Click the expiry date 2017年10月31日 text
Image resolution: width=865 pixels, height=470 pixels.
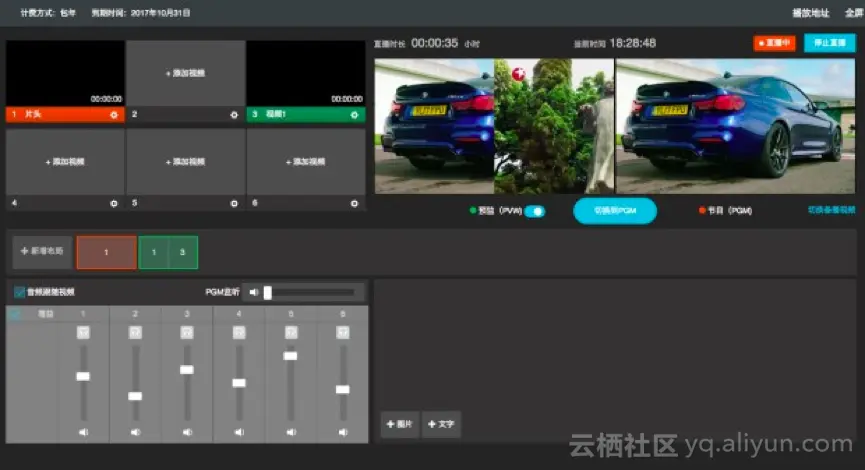tap(161, 13)
